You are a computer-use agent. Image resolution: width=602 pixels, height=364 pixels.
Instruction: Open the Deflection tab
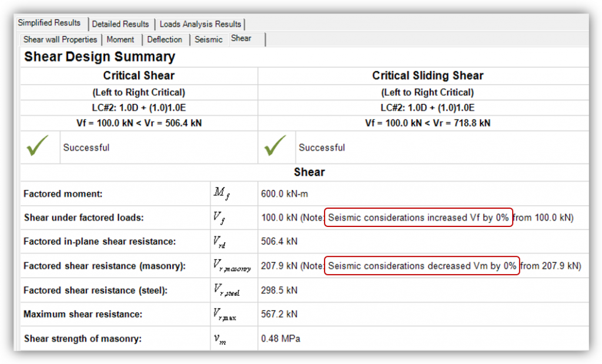[x=165, y=39]
